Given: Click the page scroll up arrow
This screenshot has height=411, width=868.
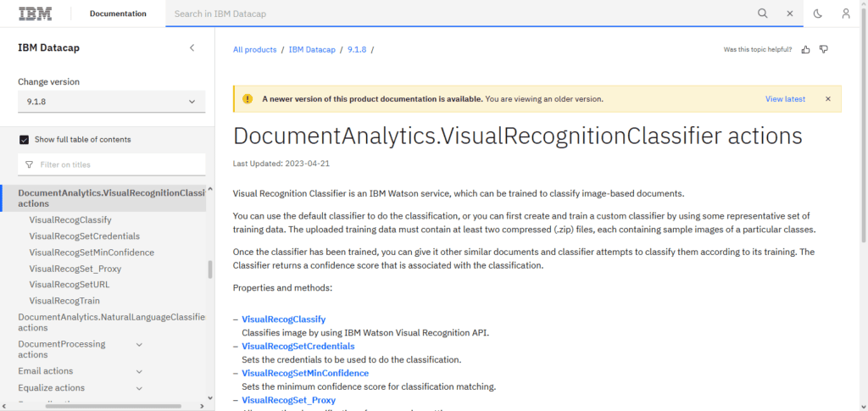Looking at the screenshot, I should coord(865,3).
